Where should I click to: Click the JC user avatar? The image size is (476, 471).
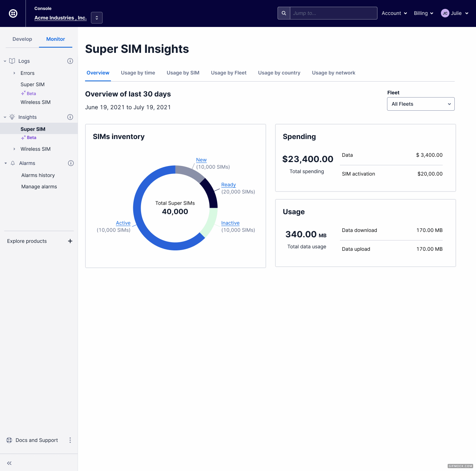pos(445,13)
